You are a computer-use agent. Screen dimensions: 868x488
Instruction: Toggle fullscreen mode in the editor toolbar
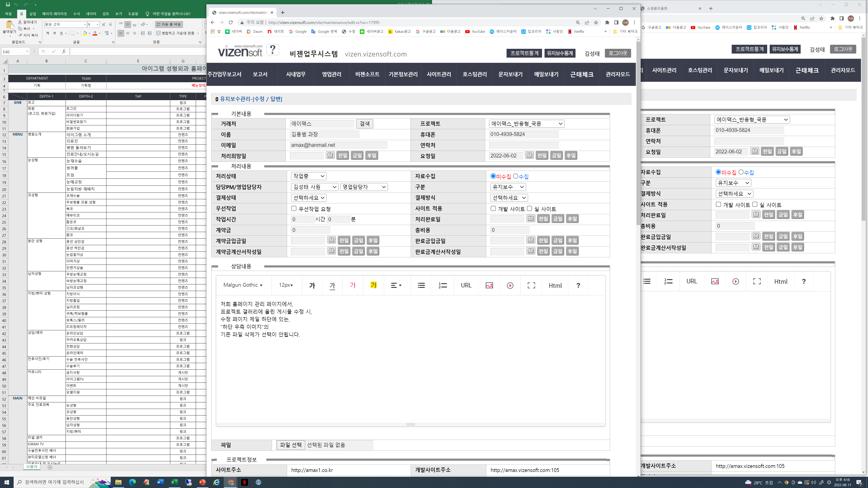click(x=531, y=285)
